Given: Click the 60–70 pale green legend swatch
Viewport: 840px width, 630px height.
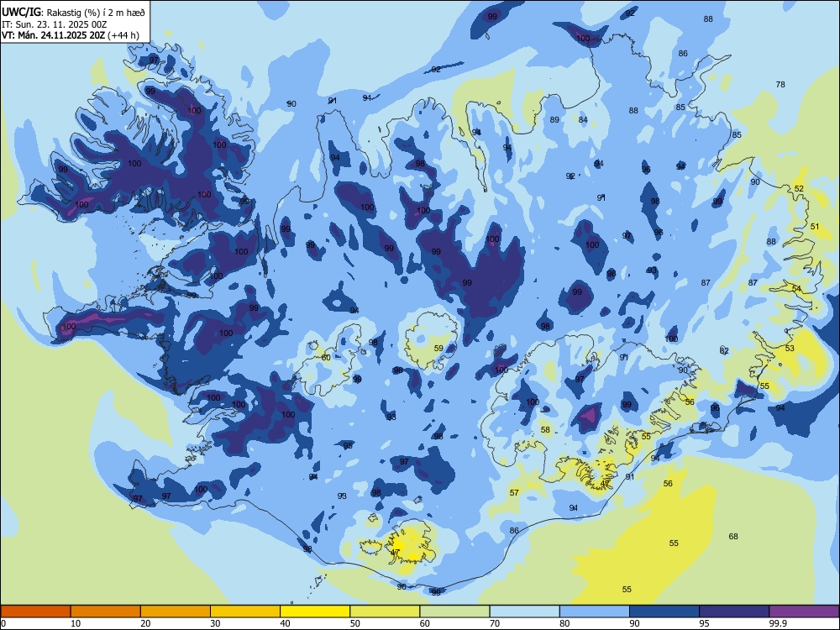Looking at the screenshot, I should (x=454, y=612).
